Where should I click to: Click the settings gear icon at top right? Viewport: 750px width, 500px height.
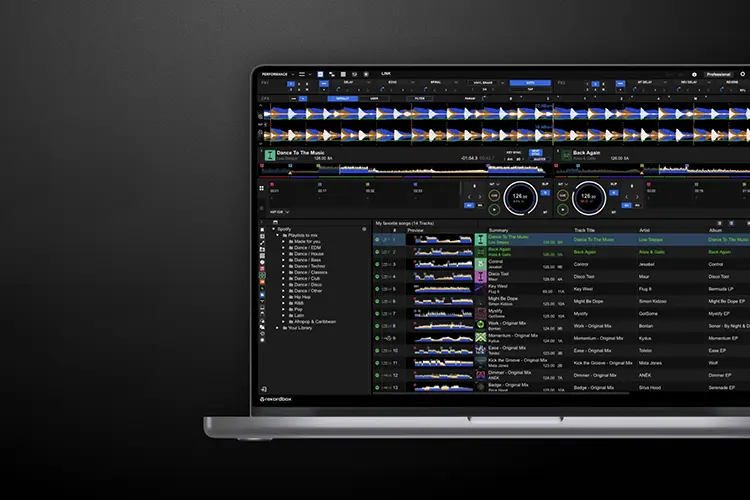(742, 74)
